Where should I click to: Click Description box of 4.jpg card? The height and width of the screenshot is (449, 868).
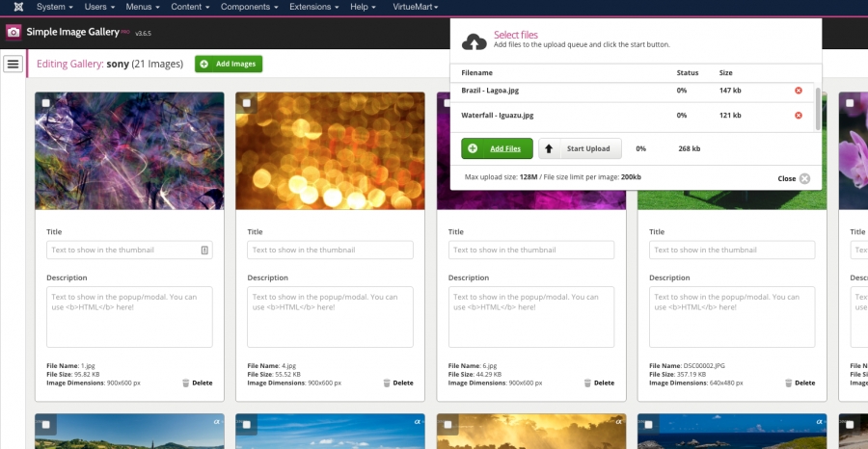pyautogui.click(x=331, y=317)
